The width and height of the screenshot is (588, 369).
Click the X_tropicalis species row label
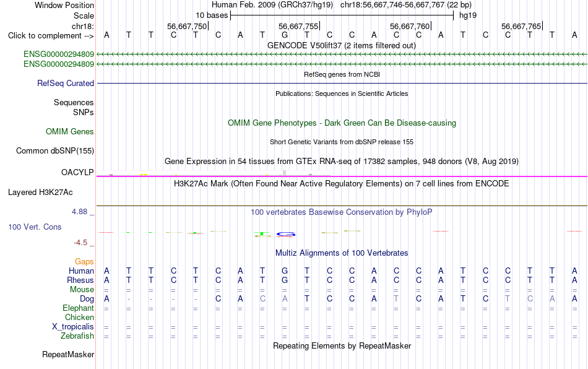pos(73,327)
